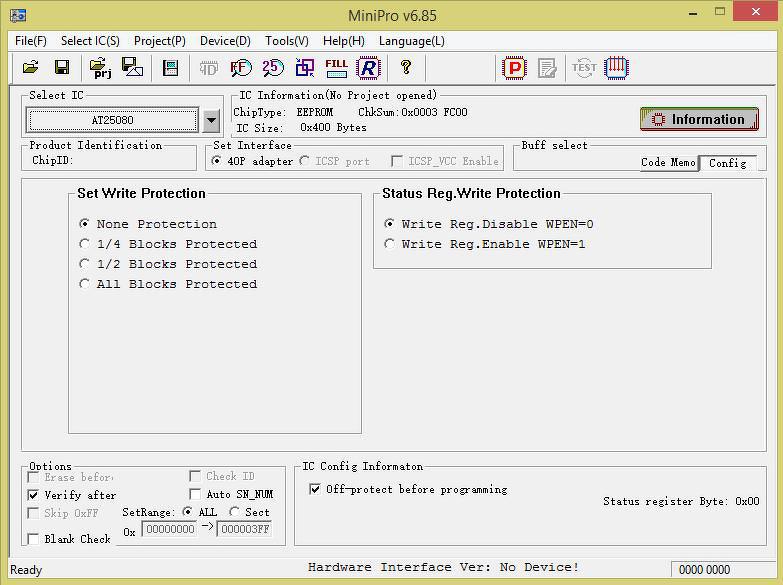Screen dimensions: 783x585
Task: Select 1/2 Blocks Protected option
Action: click(x=84, y=264)
